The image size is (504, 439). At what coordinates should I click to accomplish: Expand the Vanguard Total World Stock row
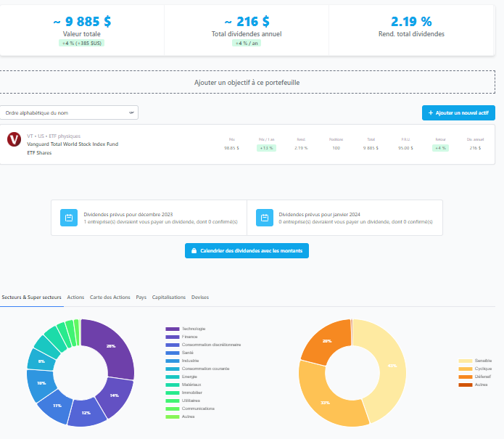(x=247, y=144)
